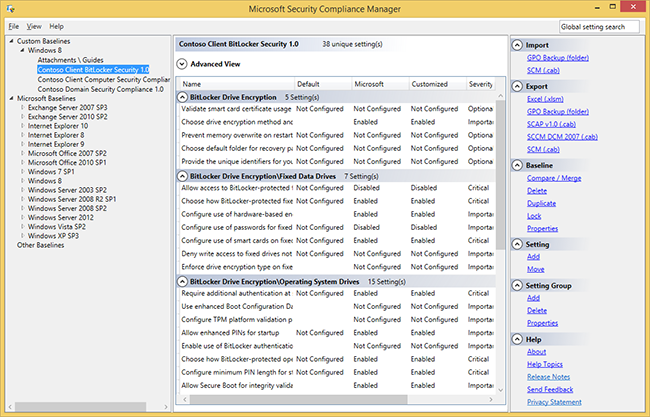Screen dimensions: 650x417
Task: Select Contoso Domain Security Compliance 1.0
Action: click(103, 89)
